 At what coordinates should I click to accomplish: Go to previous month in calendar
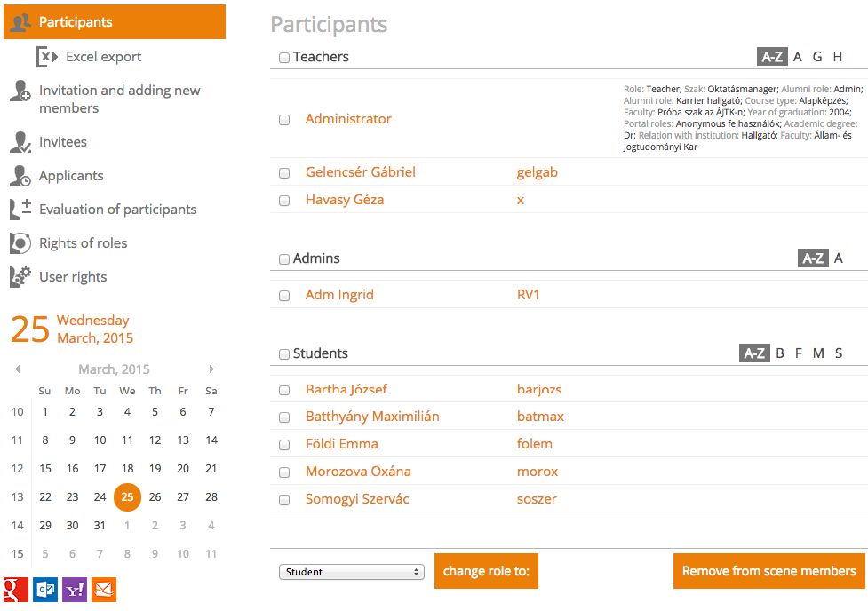pyautogui.click(x=18, y=369)
